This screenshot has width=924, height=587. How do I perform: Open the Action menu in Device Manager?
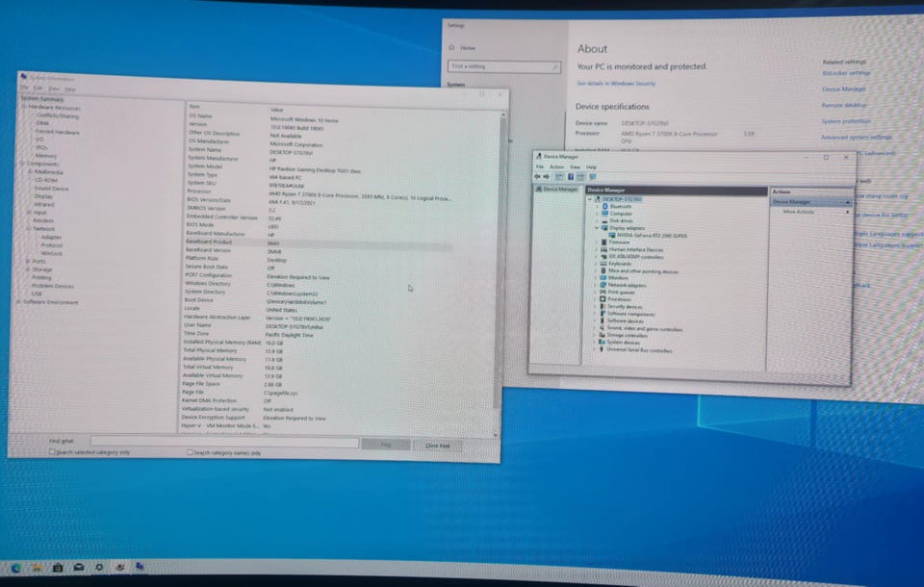(x=556, y=166)
